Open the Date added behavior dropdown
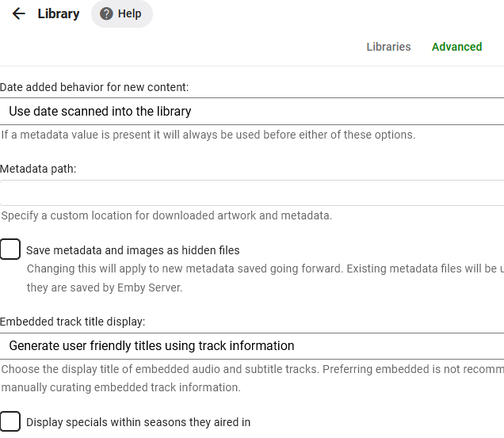 tap(252, 112)
